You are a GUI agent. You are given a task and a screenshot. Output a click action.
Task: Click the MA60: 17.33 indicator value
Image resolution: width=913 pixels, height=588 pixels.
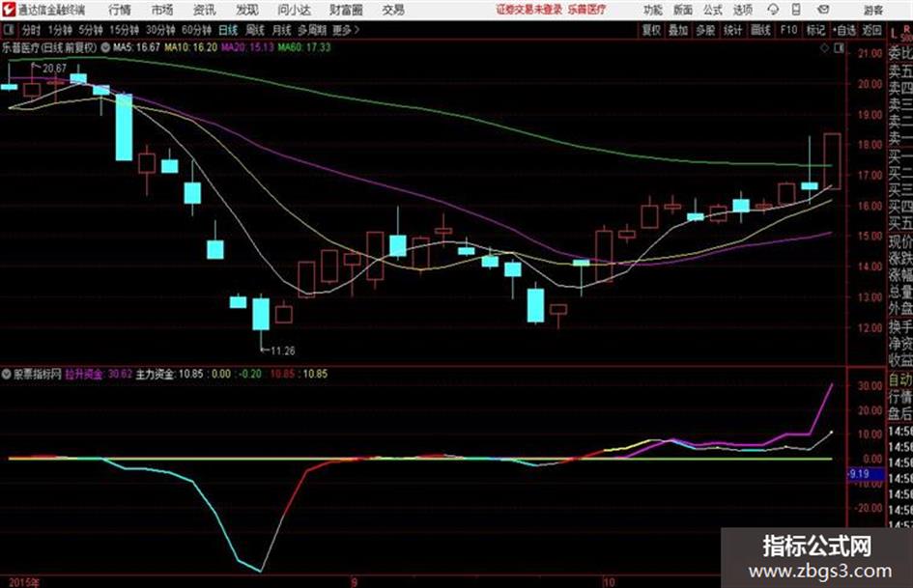pyautogui.click(x=304, y=47)
